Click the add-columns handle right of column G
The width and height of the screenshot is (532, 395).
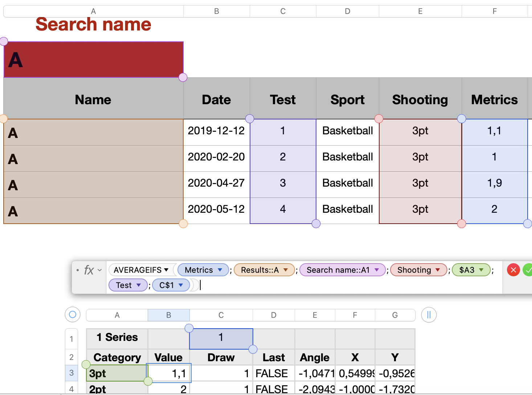click(429, 315)
